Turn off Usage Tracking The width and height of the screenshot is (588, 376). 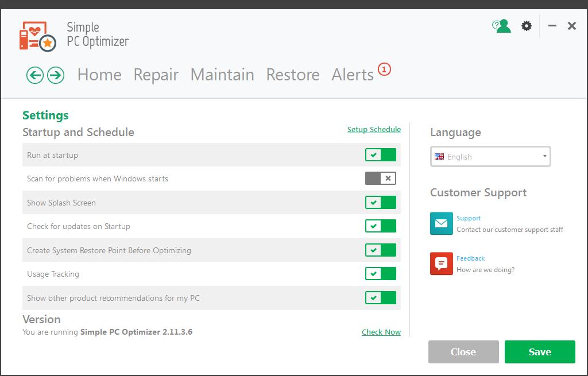[380, 274]
